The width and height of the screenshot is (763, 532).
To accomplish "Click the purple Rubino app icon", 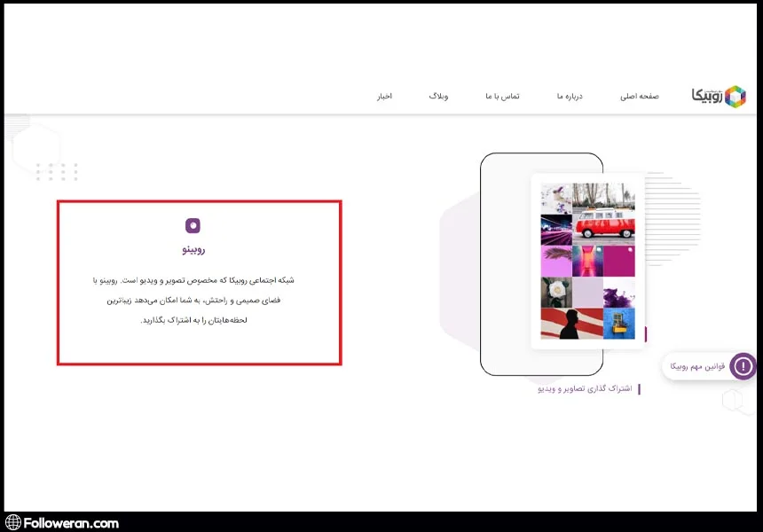I will [x=193, y=225].
